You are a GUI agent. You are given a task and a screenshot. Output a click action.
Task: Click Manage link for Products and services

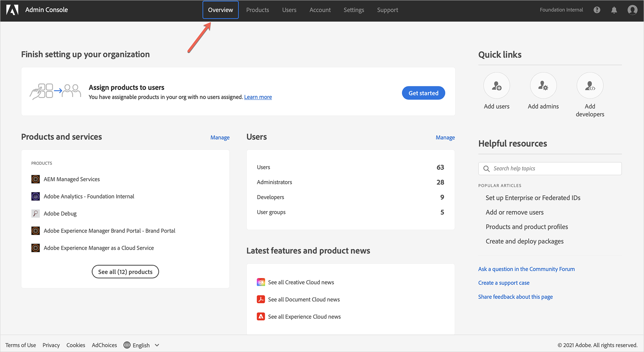point(220,137)
